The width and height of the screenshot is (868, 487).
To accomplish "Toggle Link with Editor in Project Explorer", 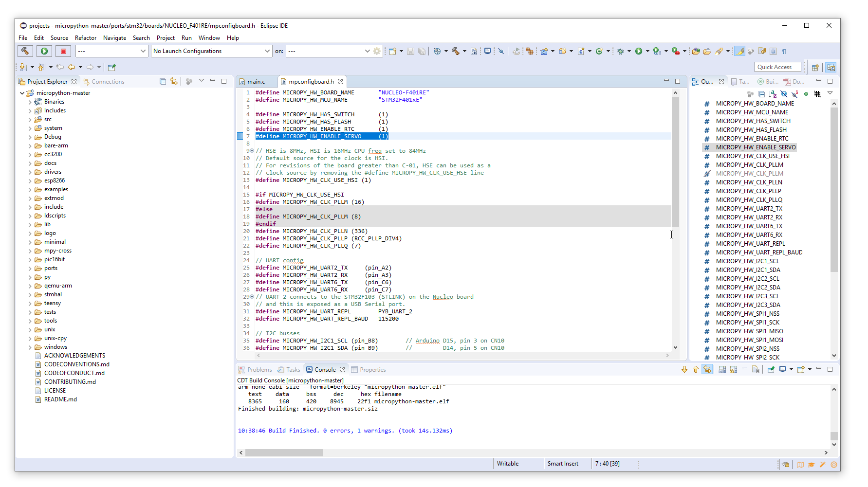I will (x=174, y=81).
